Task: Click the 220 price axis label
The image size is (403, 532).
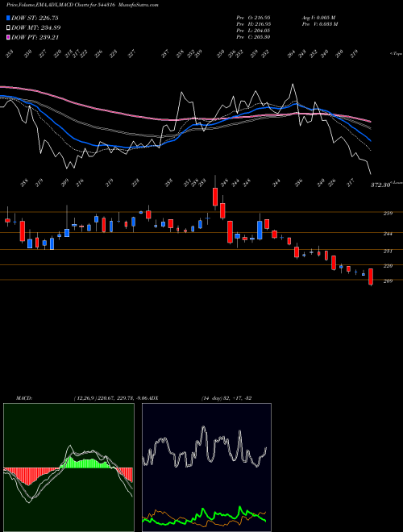Action: (x=388, y=266)
